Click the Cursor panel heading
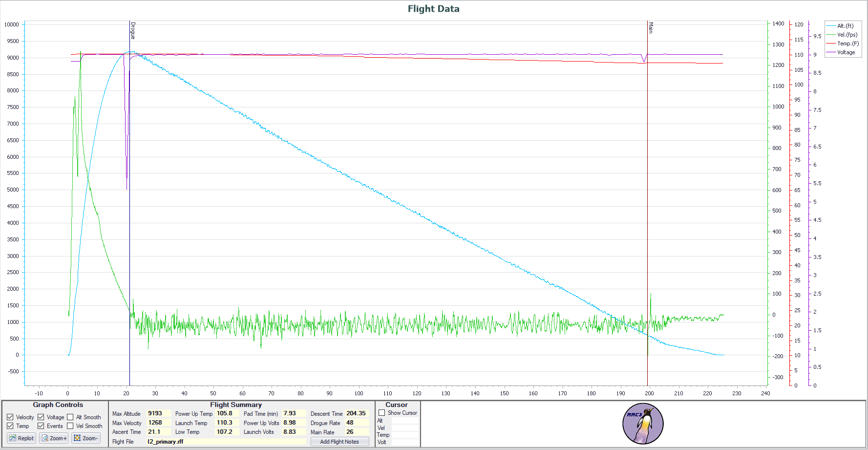 (x=397, y=405)
